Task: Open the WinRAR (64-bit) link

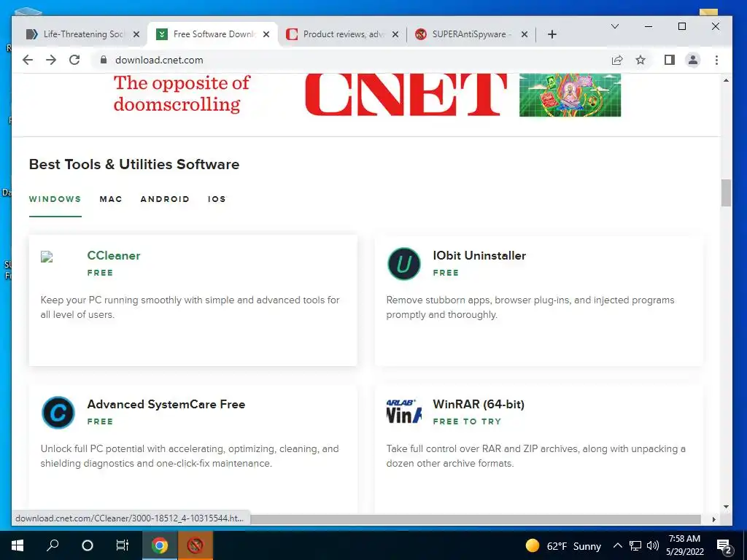Action: coord(479,404)
